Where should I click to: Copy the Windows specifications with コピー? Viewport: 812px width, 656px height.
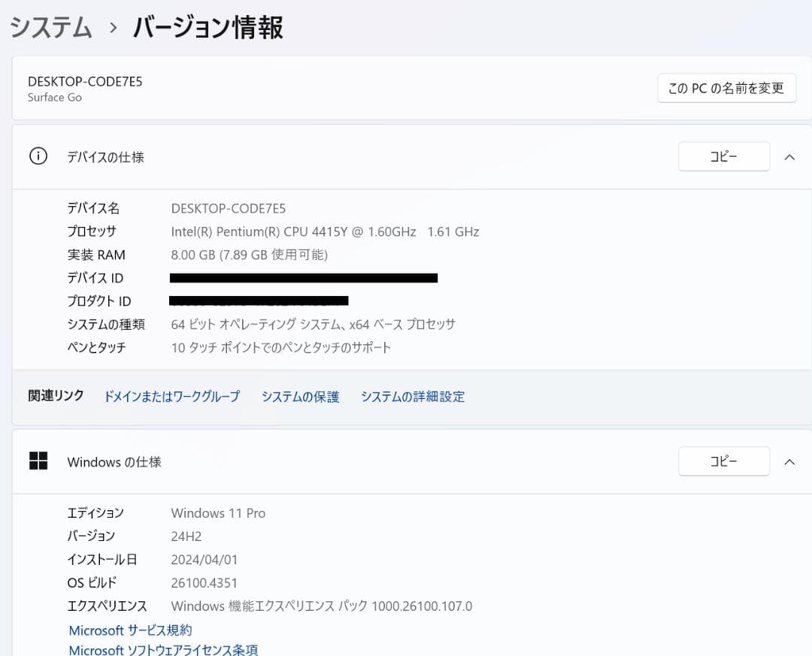[723, 461]
